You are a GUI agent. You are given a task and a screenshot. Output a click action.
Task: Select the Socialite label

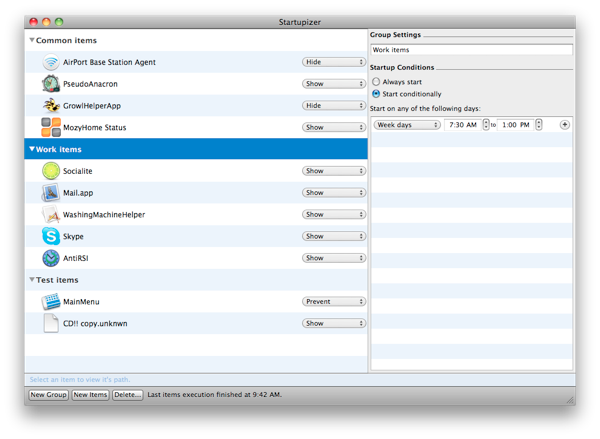pos(78,171)
